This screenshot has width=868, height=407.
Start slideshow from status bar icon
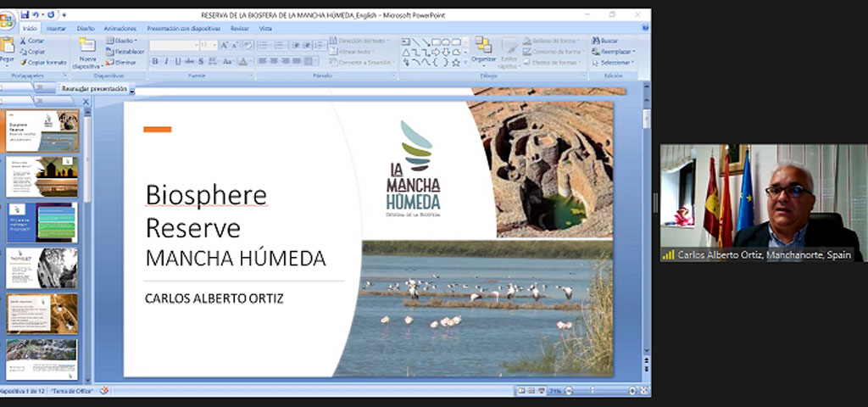(542, 391)
